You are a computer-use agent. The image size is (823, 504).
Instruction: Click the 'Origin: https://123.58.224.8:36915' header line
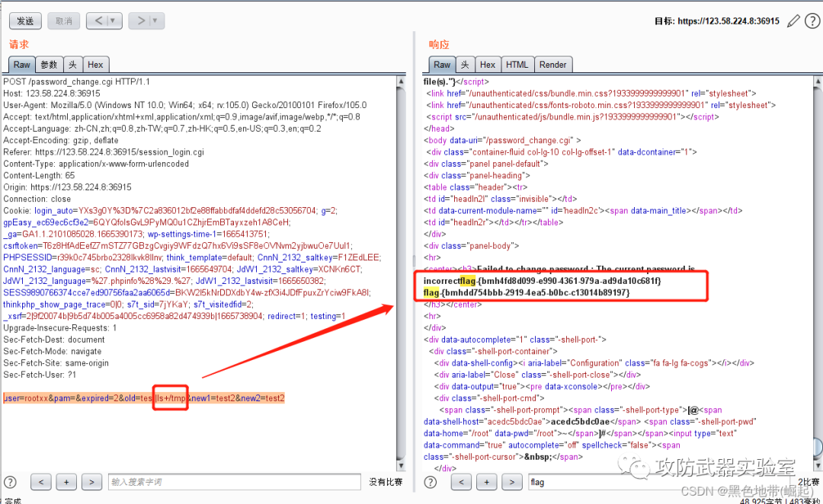(x=68, y=187)
